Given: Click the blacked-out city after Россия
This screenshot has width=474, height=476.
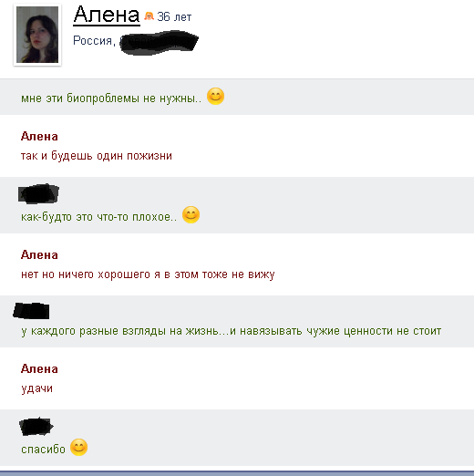Looking at the screenshot, I should (159, 43).
